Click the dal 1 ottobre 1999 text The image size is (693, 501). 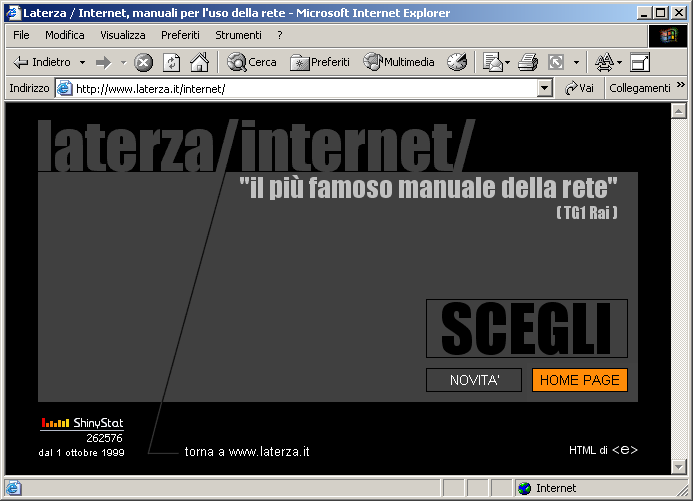(81, 452)
